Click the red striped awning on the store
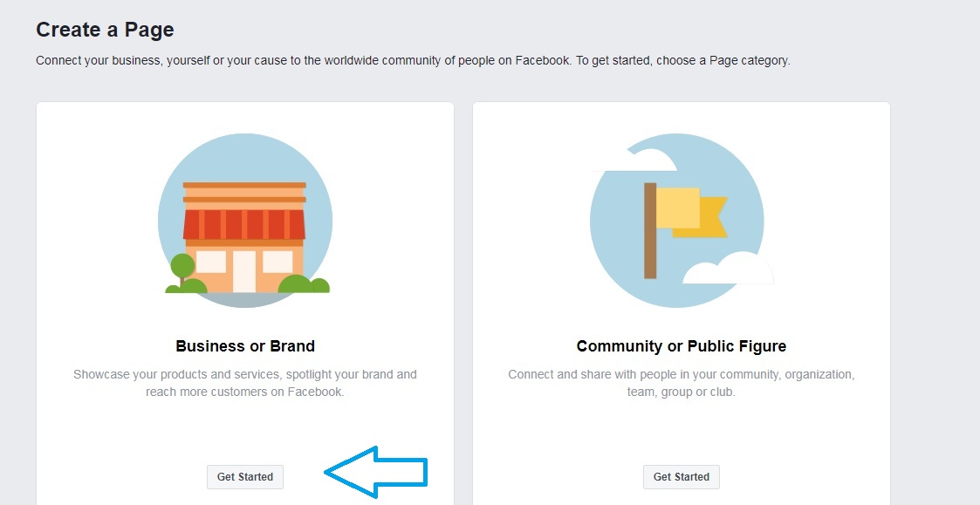This screenshot has width=980, height=505. coord(244,225)
